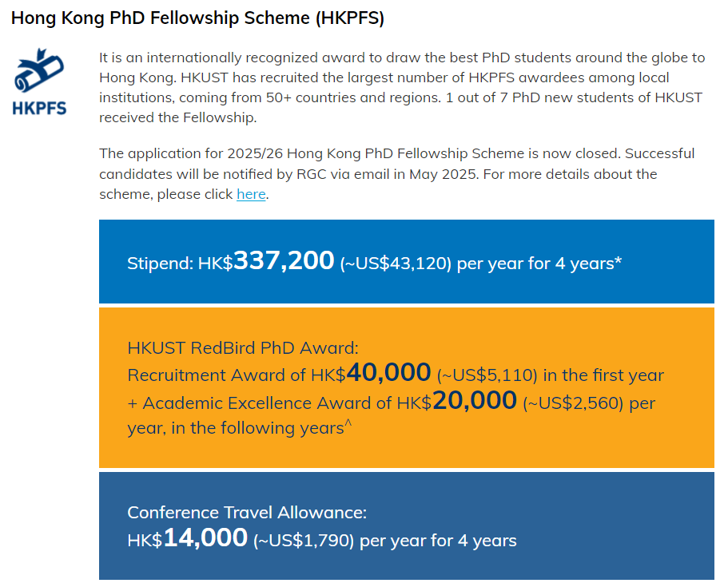Click the 'Stipend:' label in blue banner
The image size is (728, 587).
click(160, 264)
